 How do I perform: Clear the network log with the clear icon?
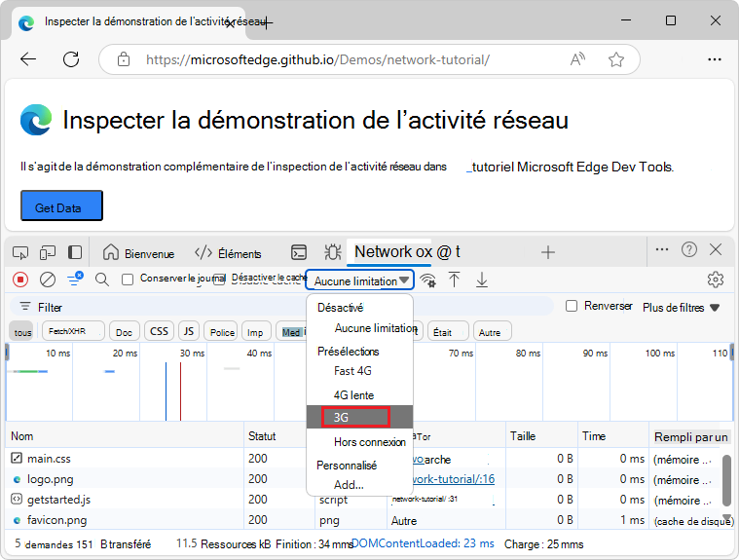click(48, 280)
